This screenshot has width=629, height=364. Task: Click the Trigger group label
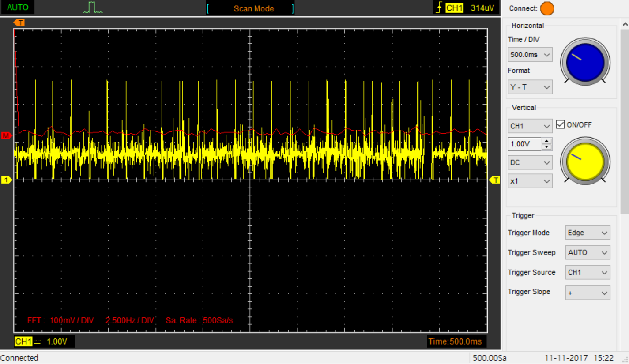tap(523, 215)
